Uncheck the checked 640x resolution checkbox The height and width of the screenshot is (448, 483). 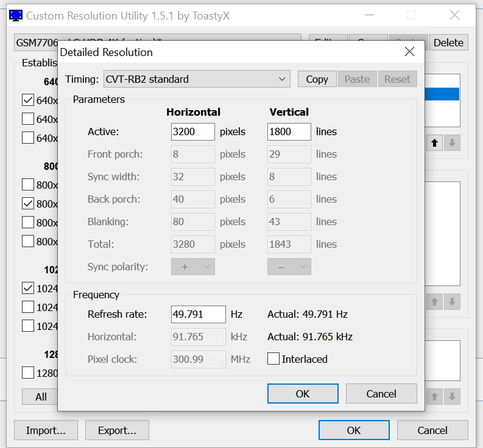tap(28, 100)
